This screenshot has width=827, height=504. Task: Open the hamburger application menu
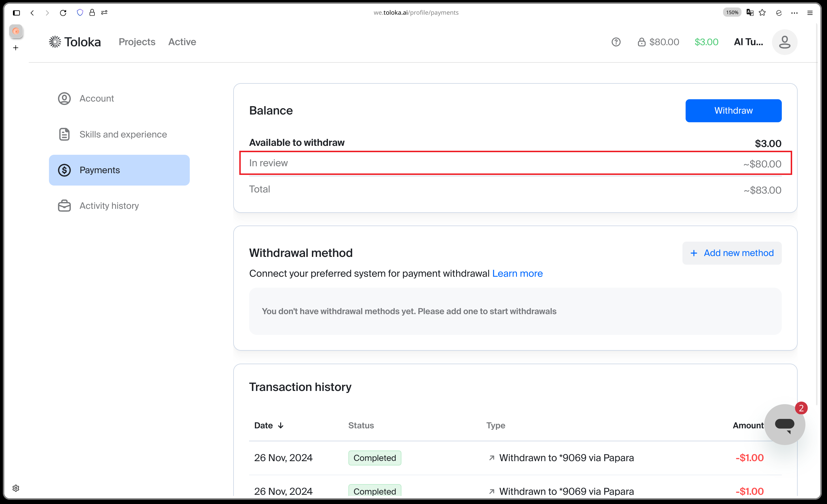(x=810, y=13)
